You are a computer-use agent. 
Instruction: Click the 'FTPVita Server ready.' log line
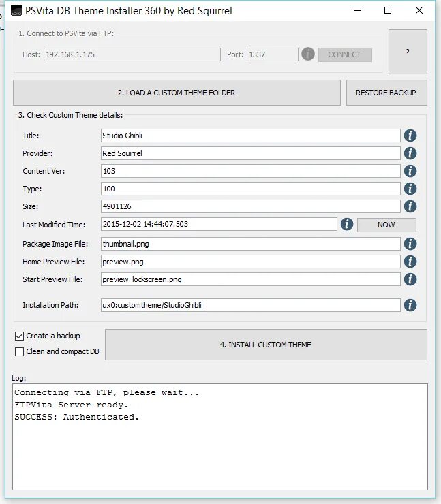click(71, 405)
